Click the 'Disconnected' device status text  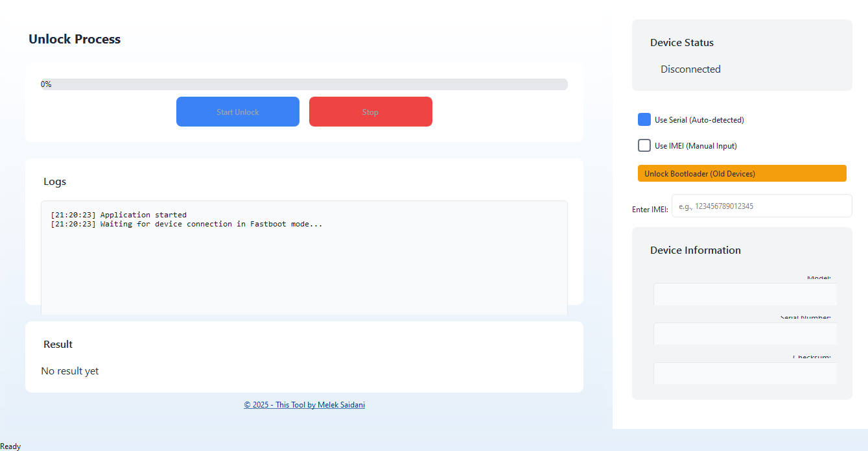tap(690, 69)
